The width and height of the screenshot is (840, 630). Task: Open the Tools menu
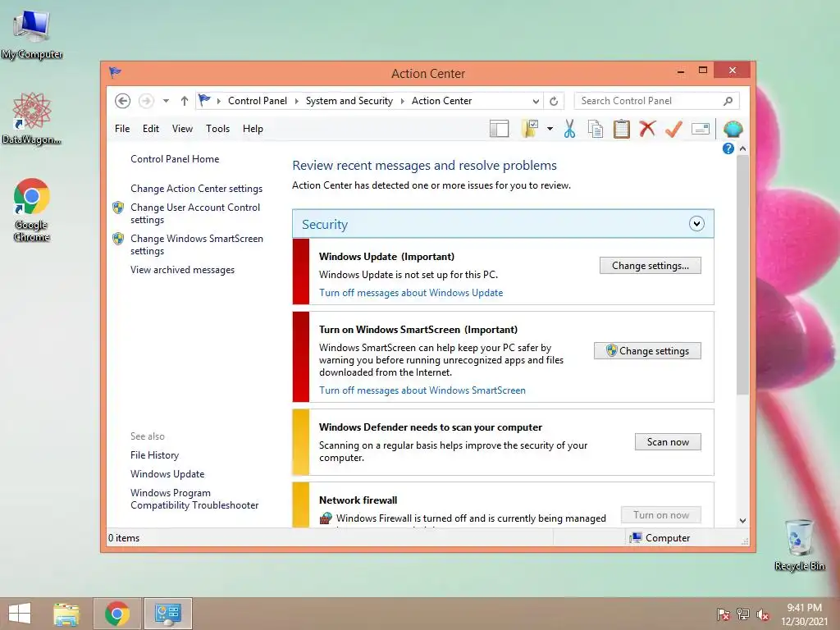click(217, 129)
